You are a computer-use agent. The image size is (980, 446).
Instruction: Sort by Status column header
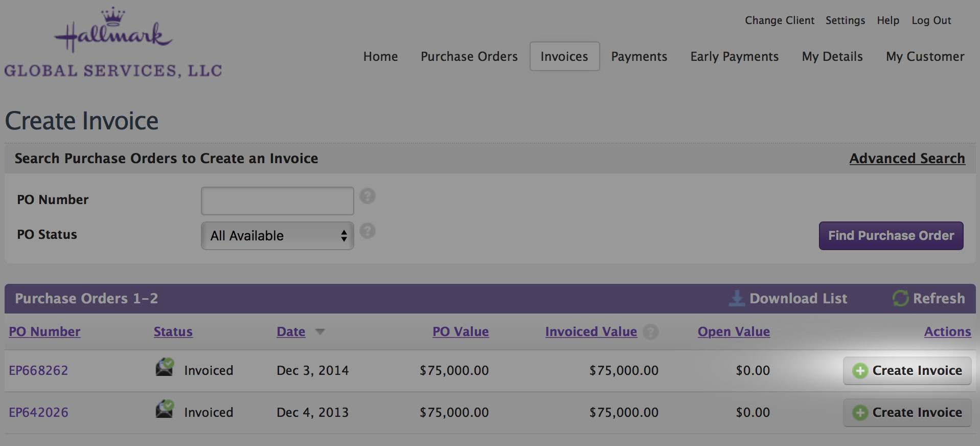coord(173,332)
